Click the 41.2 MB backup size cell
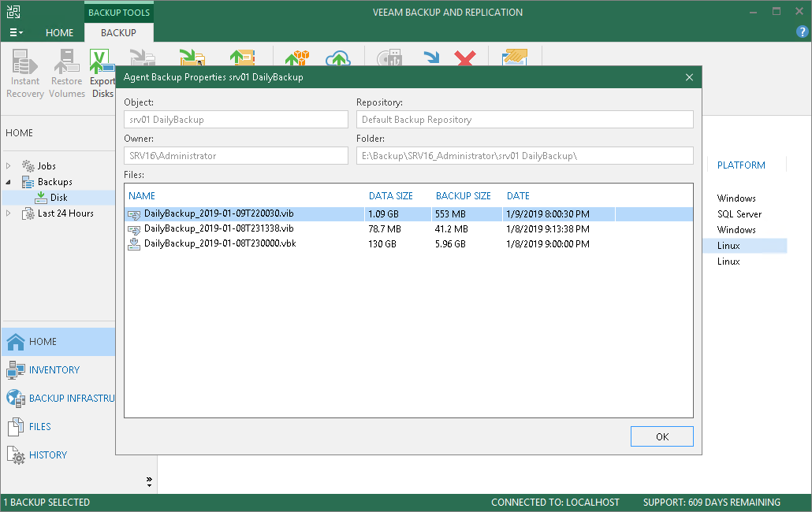The height and width of the screenshot is (512, 812). coord(452,229)
